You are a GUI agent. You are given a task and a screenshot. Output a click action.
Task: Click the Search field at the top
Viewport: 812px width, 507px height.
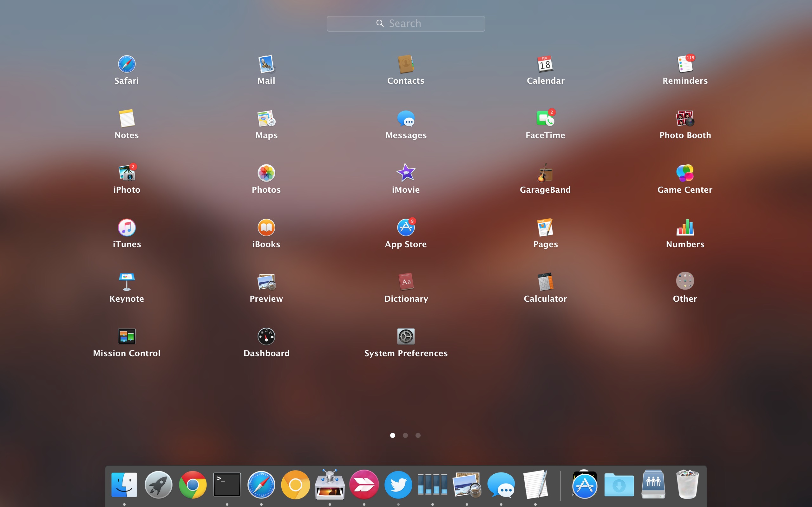(405, 23)
